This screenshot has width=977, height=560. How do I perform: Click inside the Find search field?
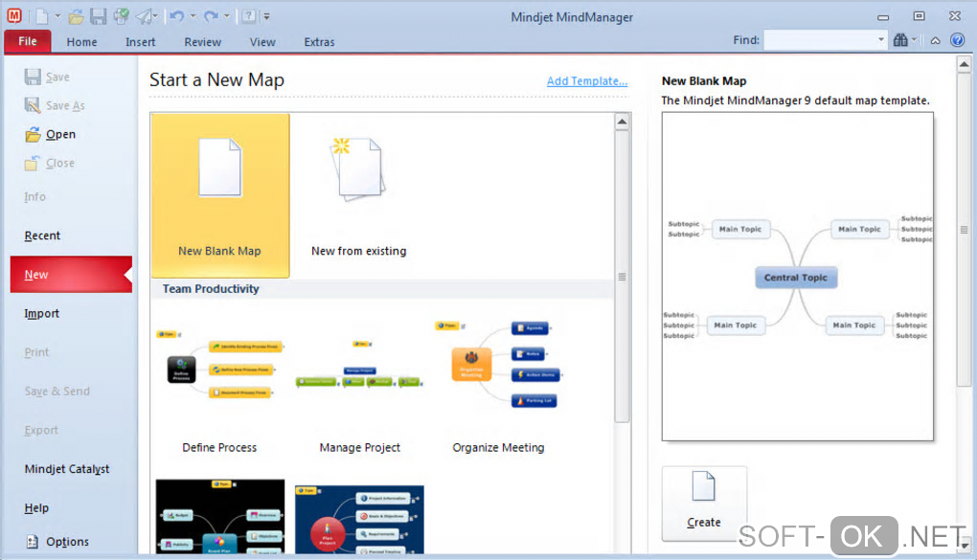[819, 40]
